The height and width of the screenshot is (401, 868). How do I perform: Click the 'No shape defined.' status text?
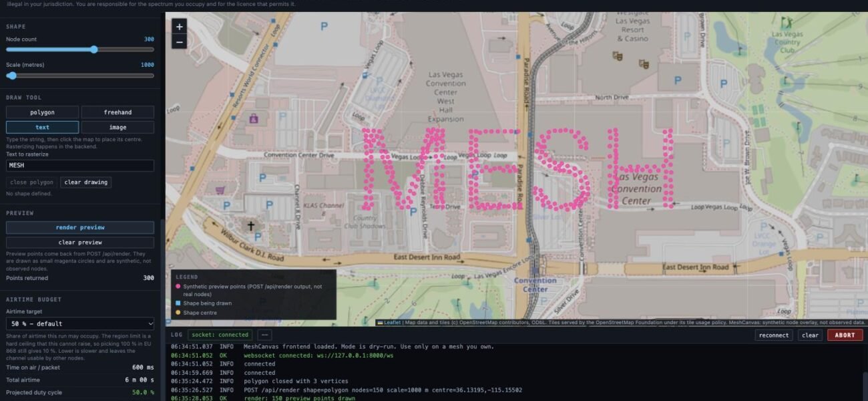29,194
